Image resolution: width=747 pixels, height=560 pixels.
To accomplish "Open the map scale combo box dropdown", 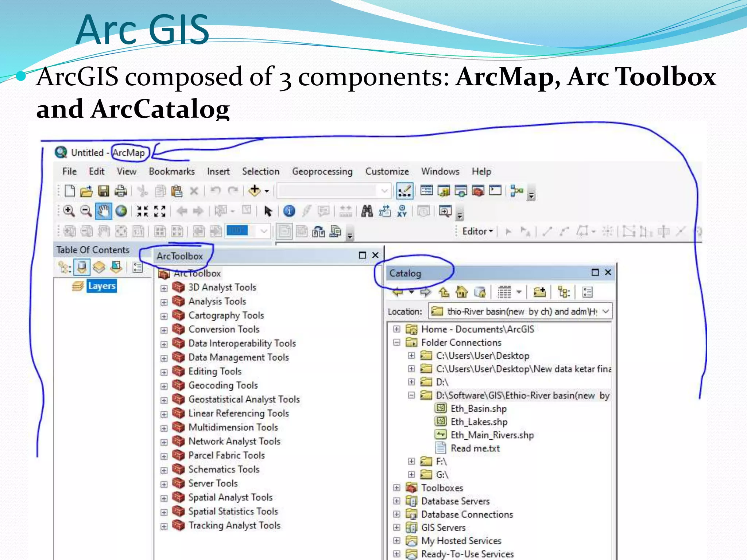I will (x=384, y=191).
